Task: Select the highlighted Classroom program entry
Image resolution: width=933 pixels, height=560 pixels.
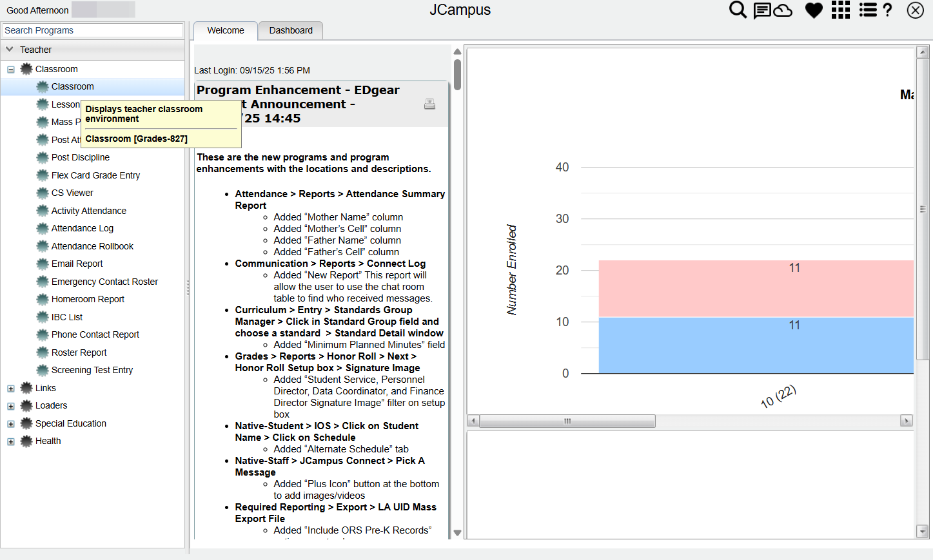Action: 93,87
